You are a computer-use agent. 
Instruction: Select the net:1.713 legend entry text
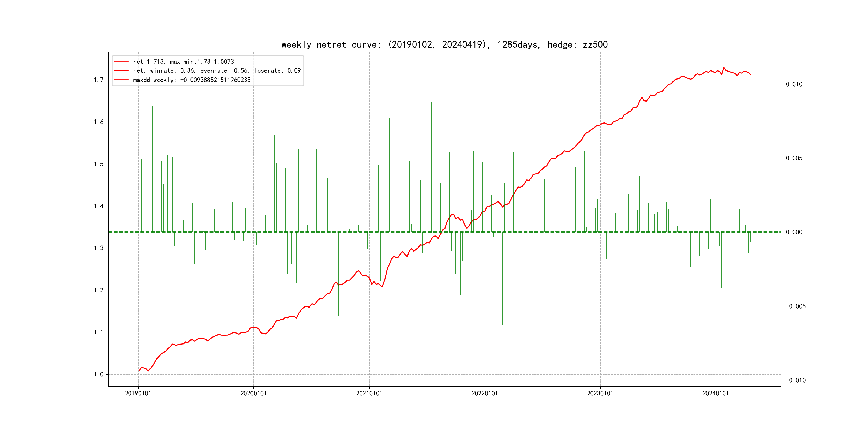coord(183,62)
